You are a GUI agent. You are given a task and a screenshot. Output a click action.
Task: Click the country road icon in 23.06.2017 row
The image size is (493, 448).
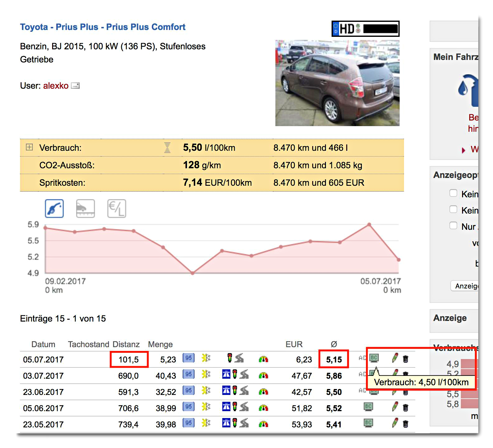(x=244, y=390)
